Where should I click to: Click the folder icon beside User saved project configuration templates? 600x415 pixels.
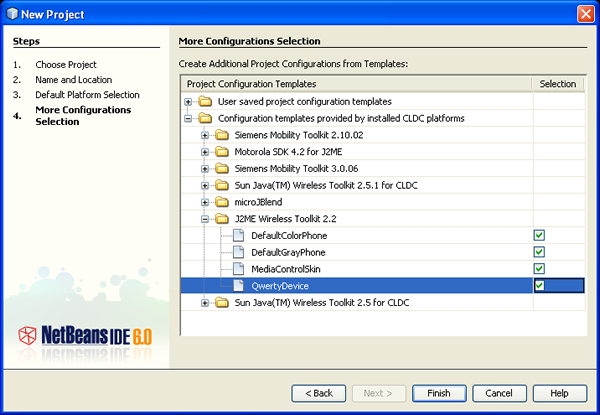point(205,101)
